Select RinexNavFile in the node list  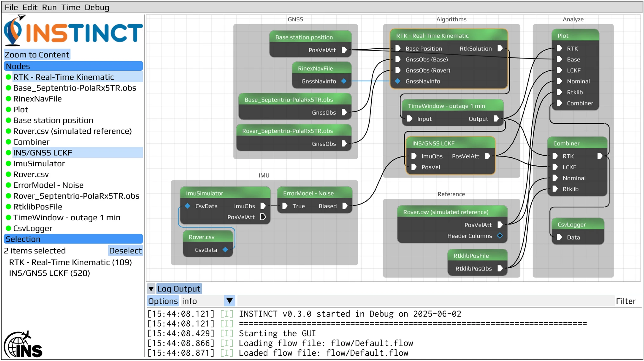[37, 99]
